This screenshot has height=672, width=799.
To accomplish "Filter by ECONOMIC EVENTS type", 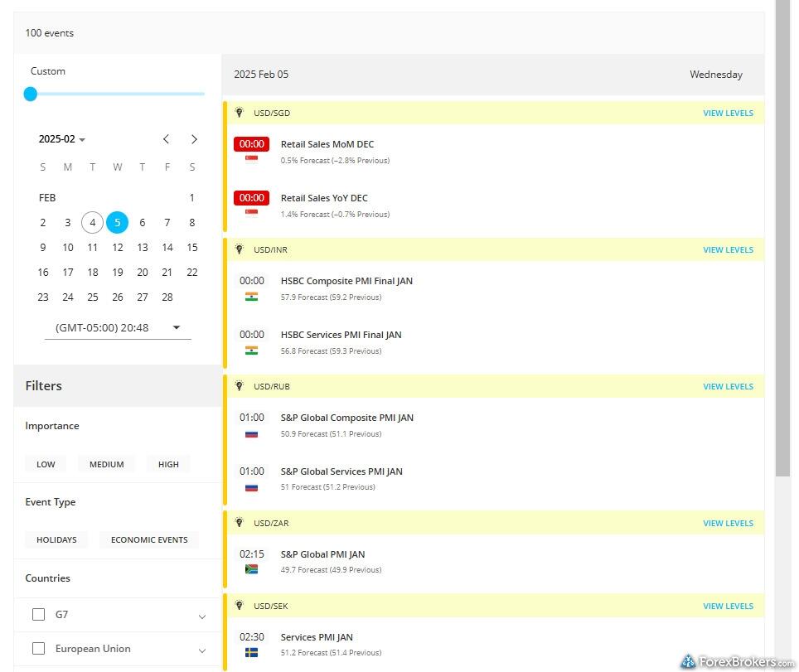I will tap(149, 539).
